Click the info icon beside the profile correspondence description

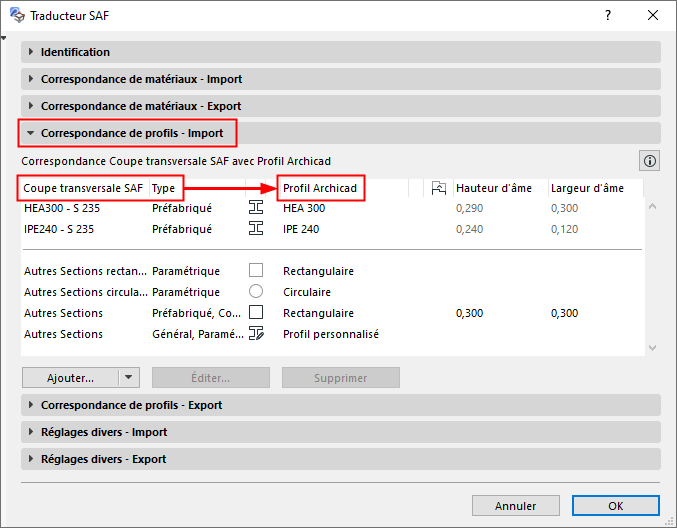coord(649,161)
